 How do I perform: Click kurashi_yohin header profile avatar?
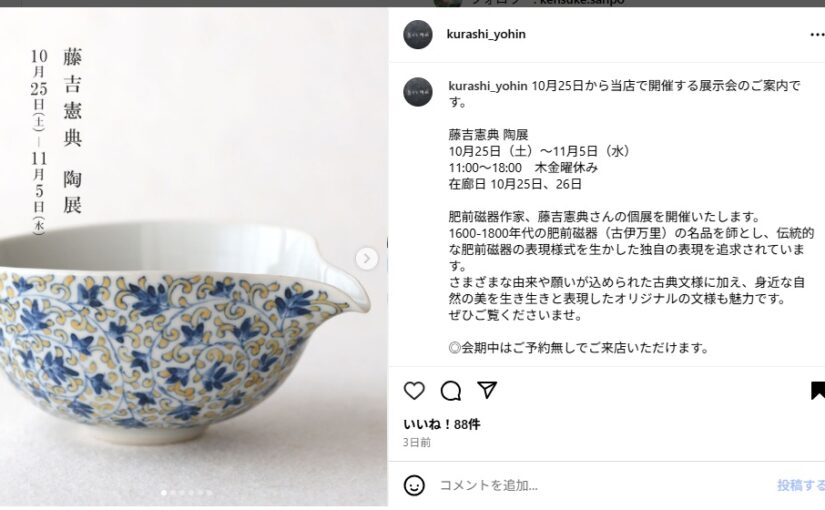point(418,34)
